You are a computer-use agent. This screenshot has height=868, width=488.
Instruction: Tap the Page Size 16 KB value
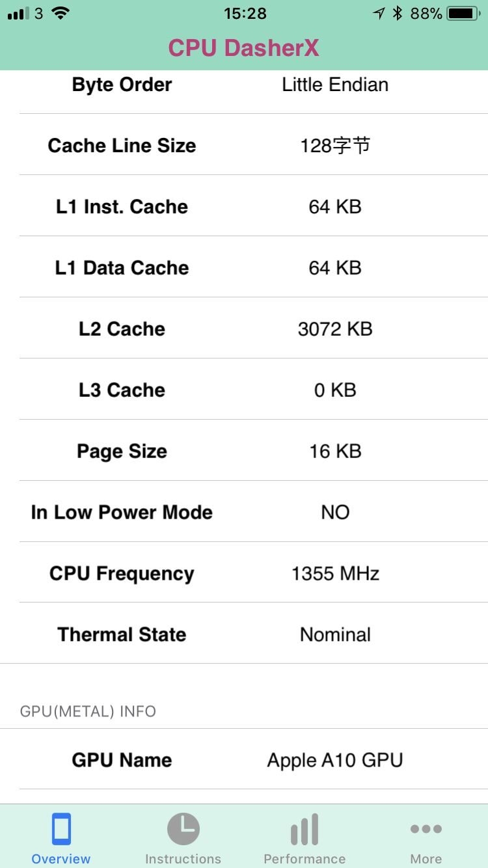(x=335, y=451)
